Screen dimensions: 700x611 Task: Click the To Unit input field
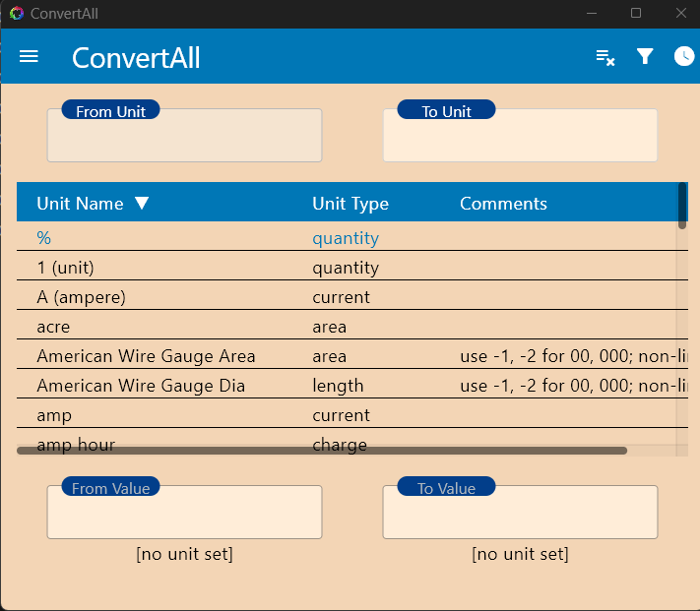[x=520, y=138]
